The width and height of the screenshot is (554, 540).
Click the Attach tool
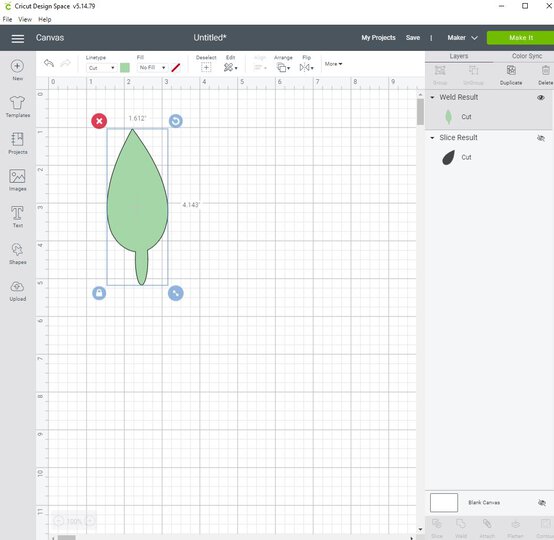pyautogui.click(x=487, y=528)
